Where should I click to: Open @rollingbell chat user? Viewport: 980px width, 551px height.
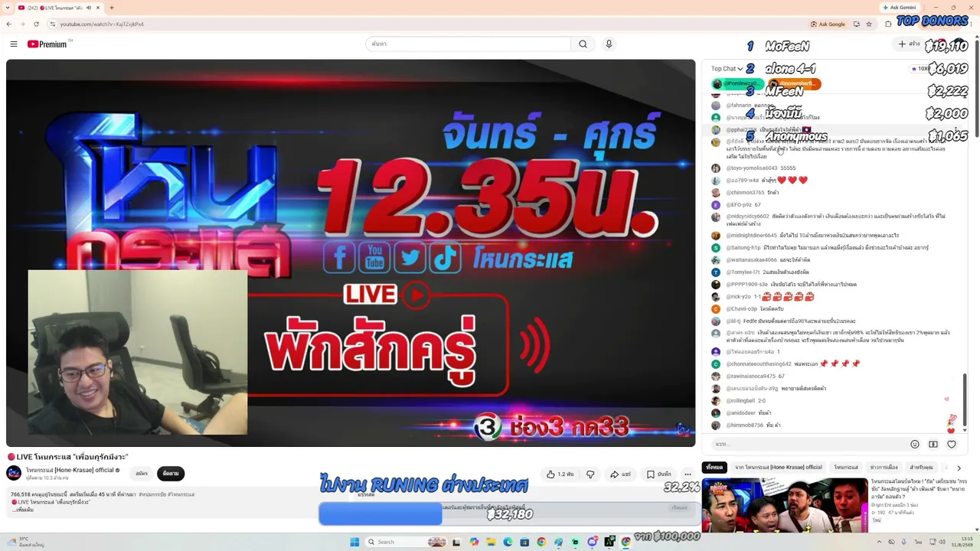coord(740,401)
